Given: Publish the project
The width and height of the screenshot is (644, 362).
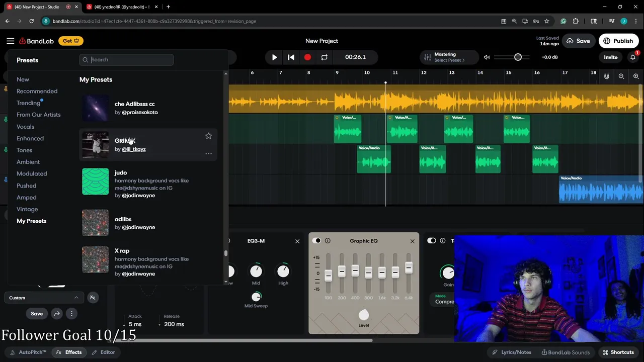Looking at the screenshot, I should [618, 41].
